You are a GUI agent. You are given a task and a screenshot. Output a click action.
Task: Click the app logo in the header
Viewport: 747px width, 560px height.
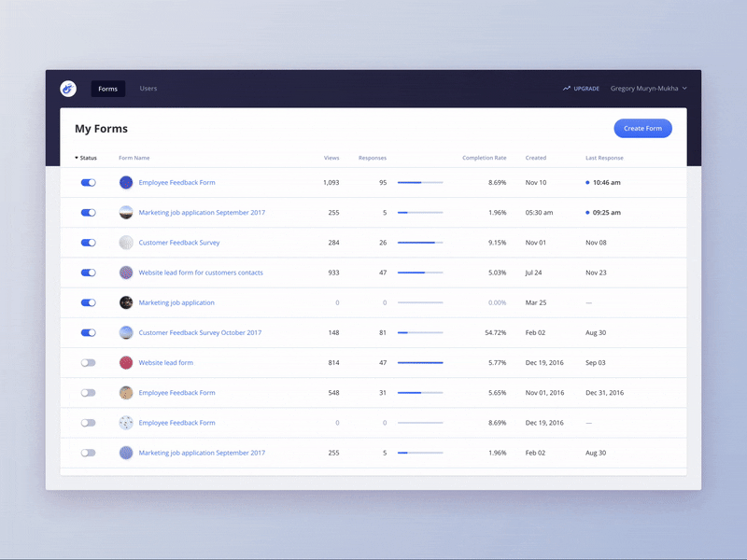coord(68,89)
